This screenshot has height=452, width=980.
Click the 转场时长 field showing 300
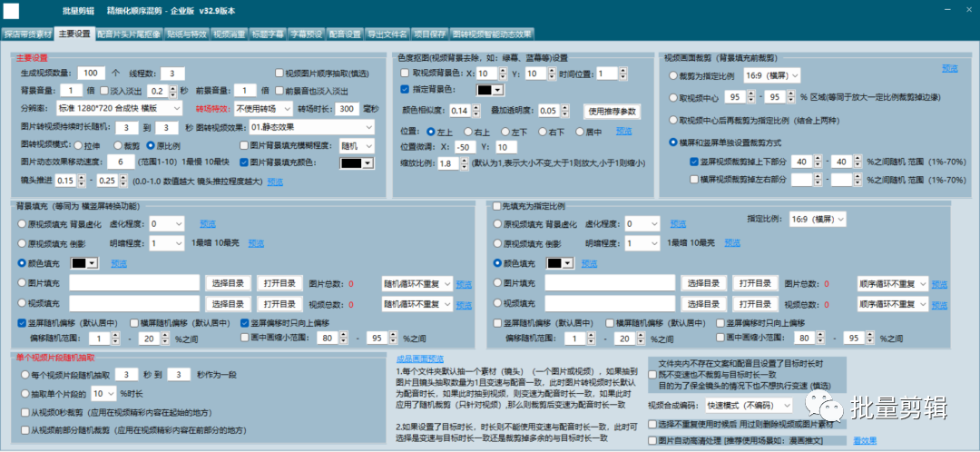(346, 109)
